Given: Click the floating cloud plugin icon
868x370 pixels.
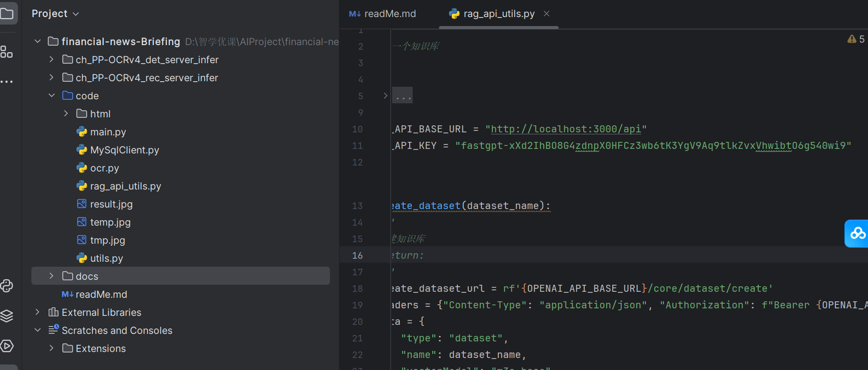Looking at the screenshot, I should click(x=857, y=234).
